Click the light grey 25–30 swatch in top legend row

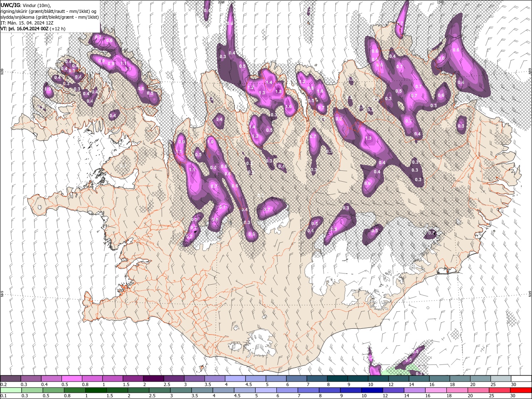tap(500, 379)
